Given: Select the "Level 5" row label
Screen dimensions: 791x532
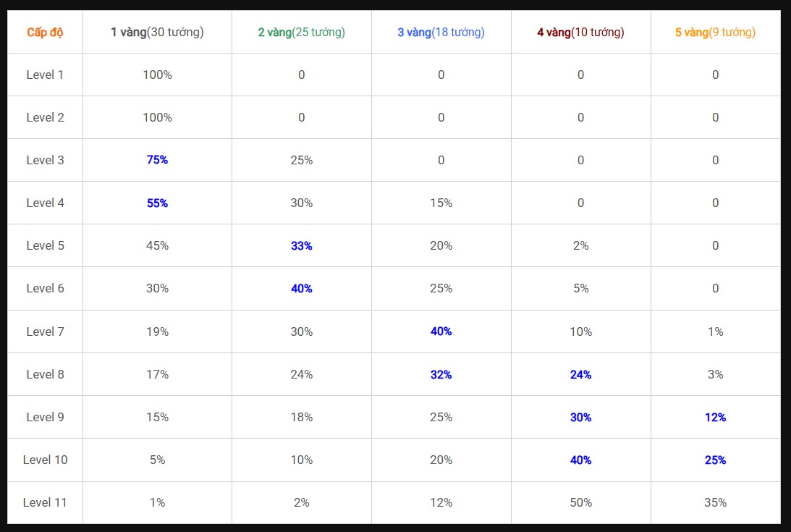Looking at the screenshot, I should (x=45, y=245).
